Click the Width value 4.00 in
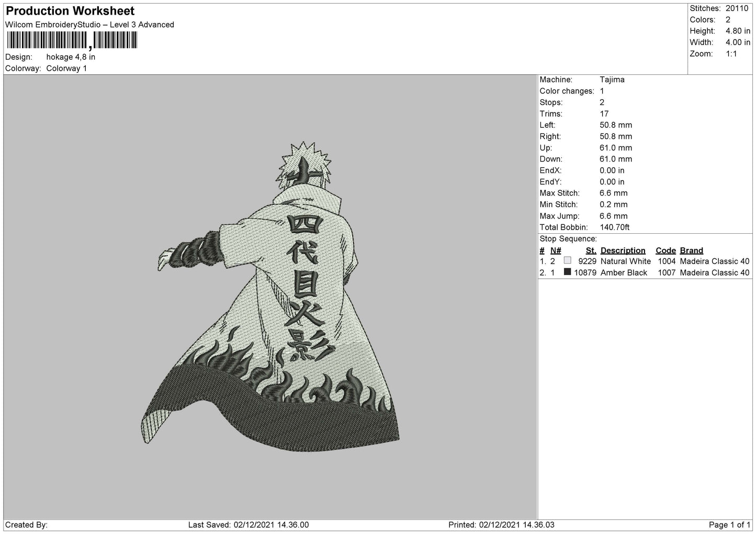The width and height of the screenshot is (756, 534). point(738,42)
